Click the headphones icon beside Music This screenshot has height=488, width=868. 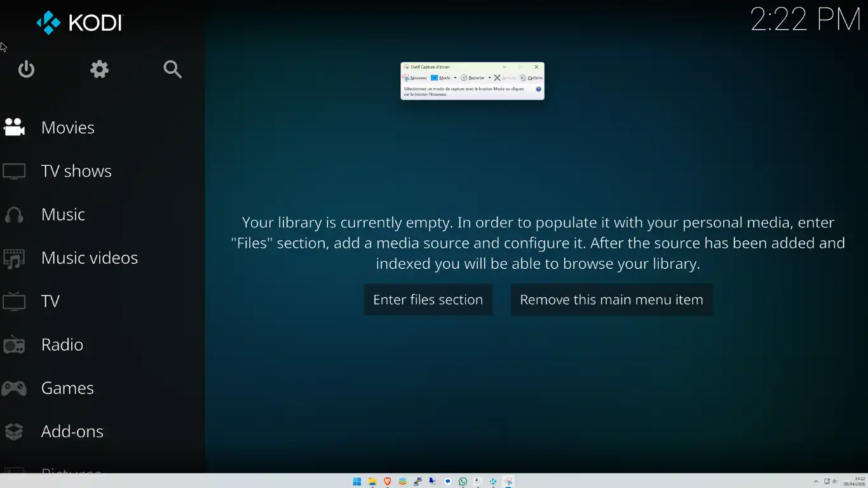[14, 215]
